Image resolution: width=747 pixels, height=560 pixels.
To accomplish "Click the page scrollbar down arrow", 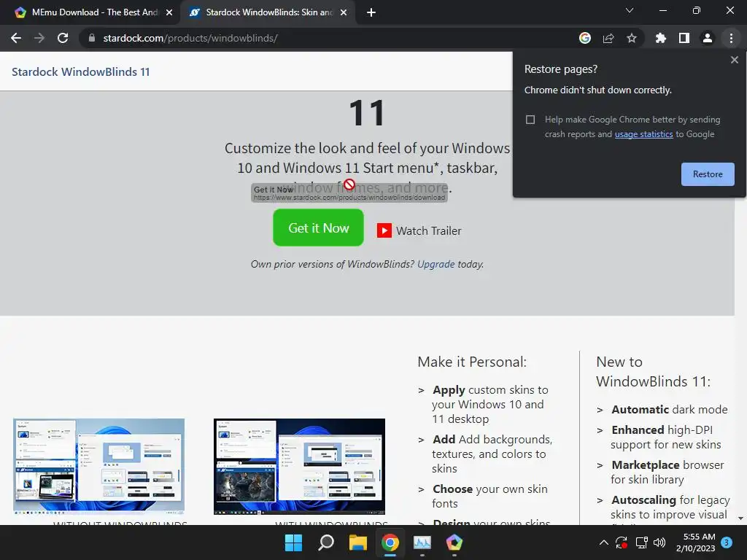I will click(740, 518).
